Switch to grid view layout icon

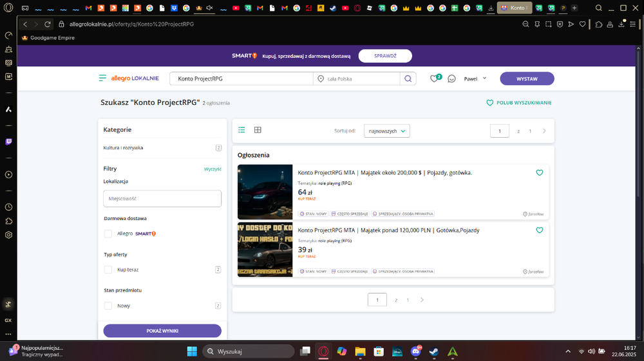click(x=258, y=130)
